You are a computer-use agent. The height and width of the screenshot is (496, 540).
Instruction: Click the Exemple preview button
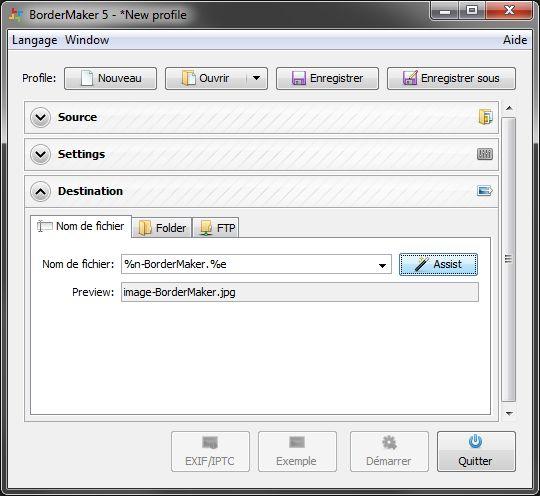click(x=297, y=452)
